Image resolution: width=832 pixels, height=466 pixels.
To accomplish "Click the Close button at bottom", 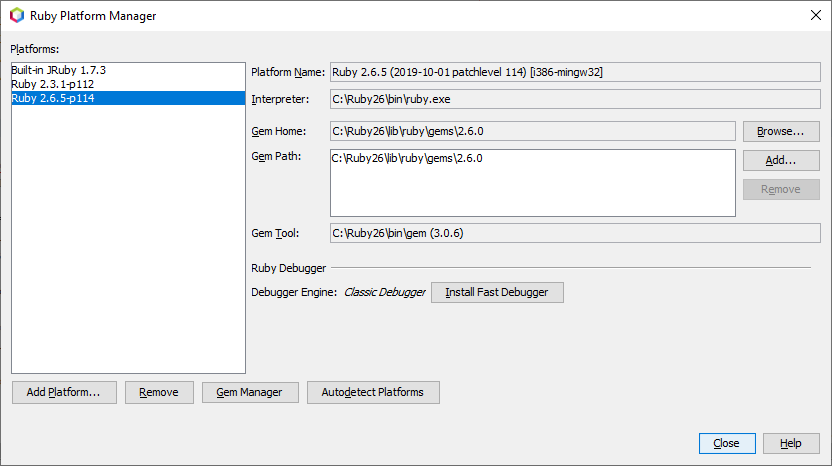I will tap(727, 443).
